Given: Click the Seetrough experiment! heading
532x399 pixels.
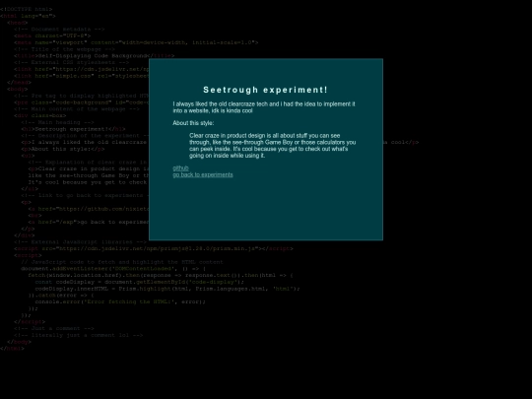Looking at the screenshot, I should pyautogui.click(x=265, y=90).
